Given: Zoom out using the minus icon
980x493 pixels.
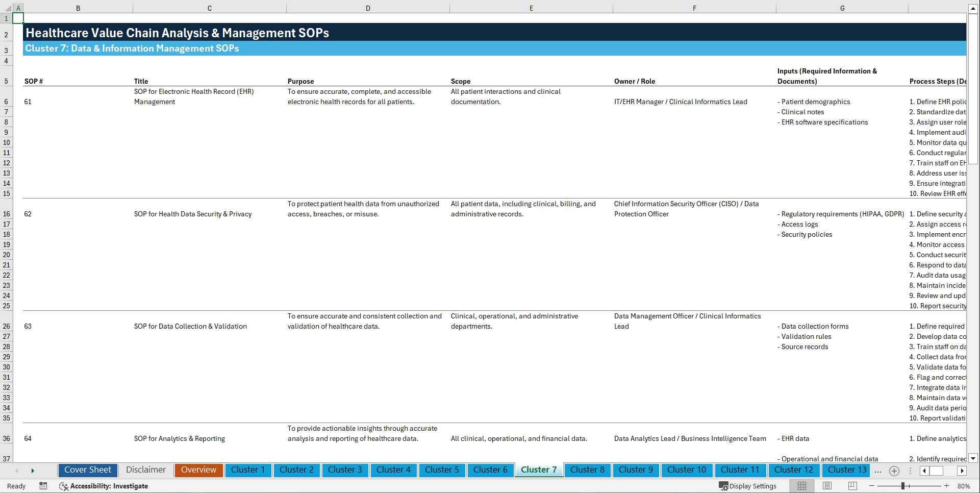Looking at the screenshot, I should point(873,486).
